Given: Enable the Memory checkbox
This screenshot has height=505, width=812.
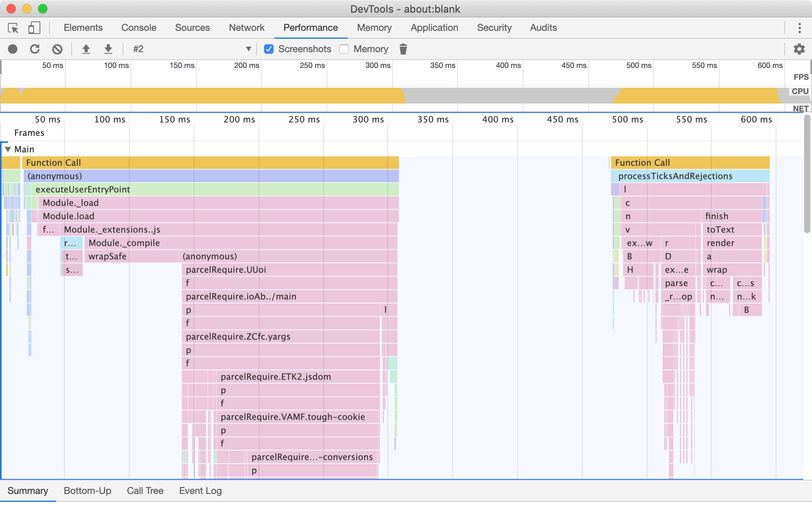Looking at the screenshot, I should point(344,49).
